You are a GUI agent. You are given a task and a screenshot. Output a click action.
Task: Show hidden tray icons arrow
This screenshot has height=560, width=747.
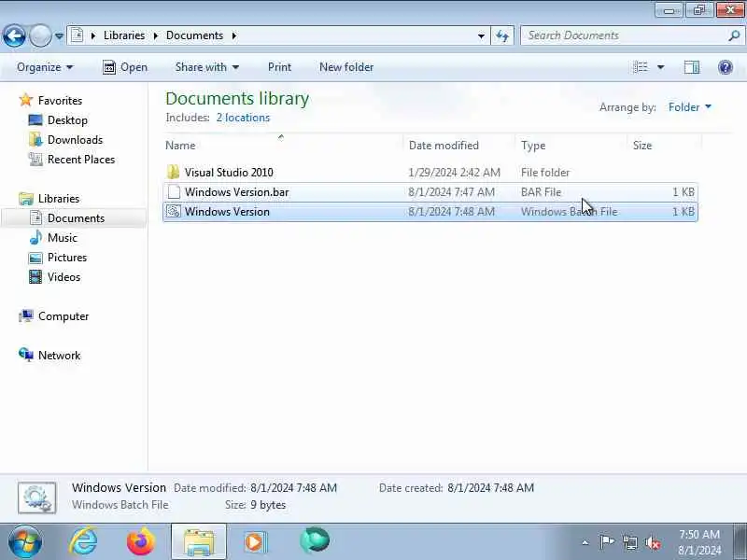point(585,542)
